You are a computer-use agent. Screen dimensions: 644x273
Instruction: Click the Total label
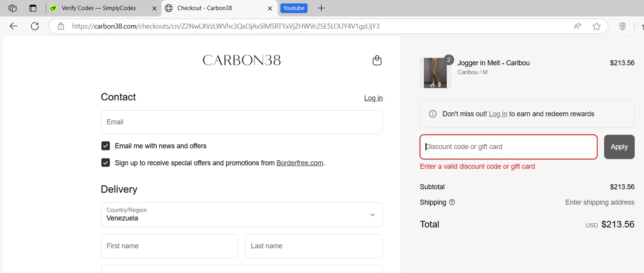click(x=429, y=224)
